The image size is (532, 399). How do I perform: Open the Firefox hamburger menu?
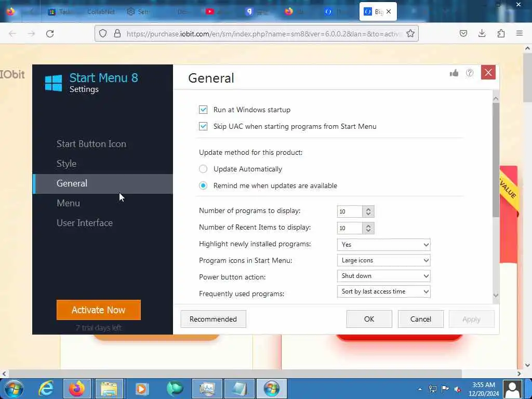[x=520, y=33]
